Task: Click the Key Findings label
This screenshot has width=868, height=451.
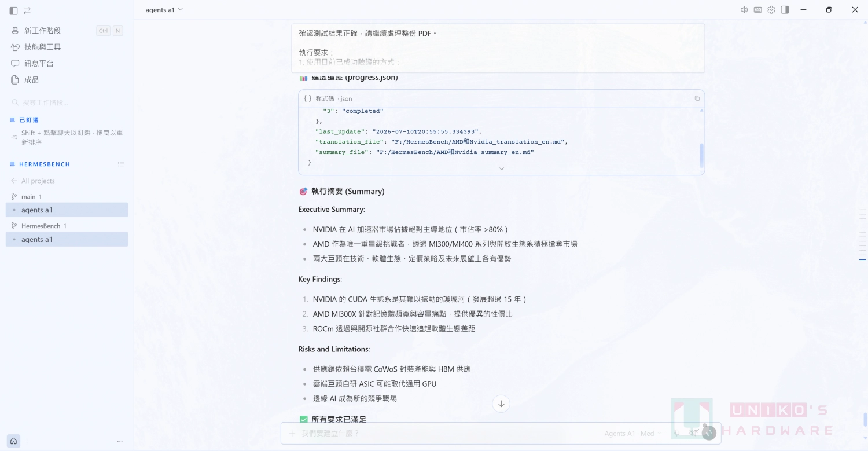Action: [x=320, y=279]
